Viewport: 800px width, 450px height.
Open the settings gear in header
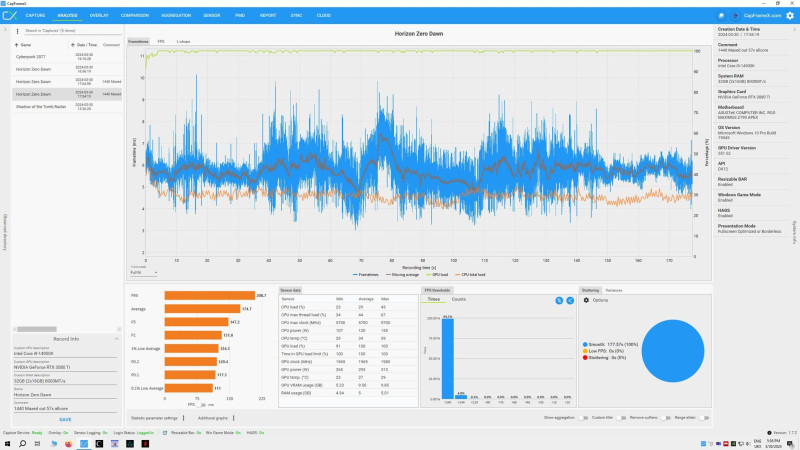click(790, 15)
